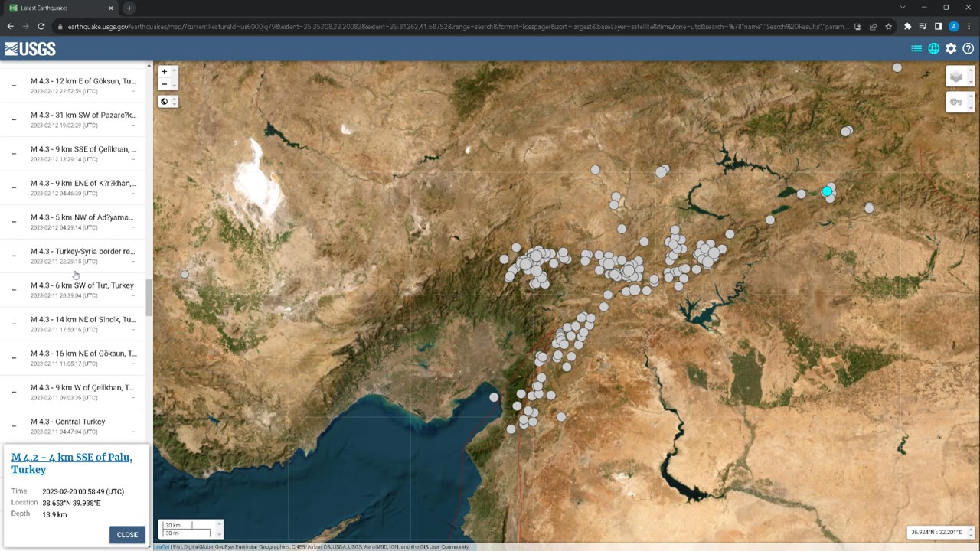Image resolution: width=980 pixels, height=551 pixels.
Task: Open the USGS settings gear
Action: [951, 48]
